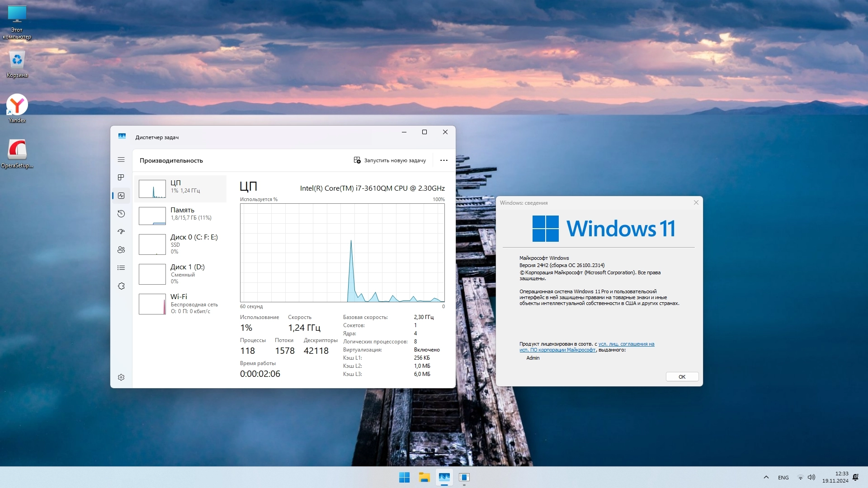Open Users page sidebar icon

point(121,250)
